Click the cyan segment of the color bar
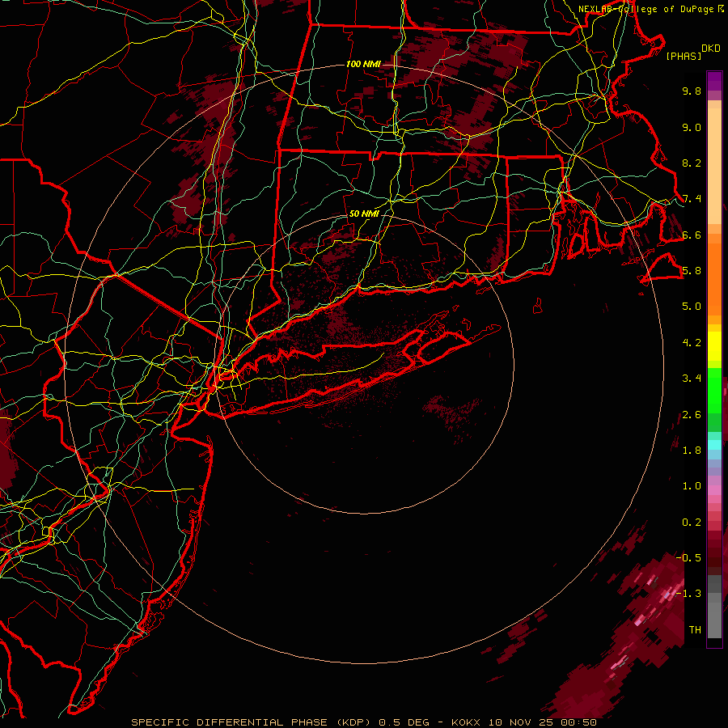 pos(714,445)
